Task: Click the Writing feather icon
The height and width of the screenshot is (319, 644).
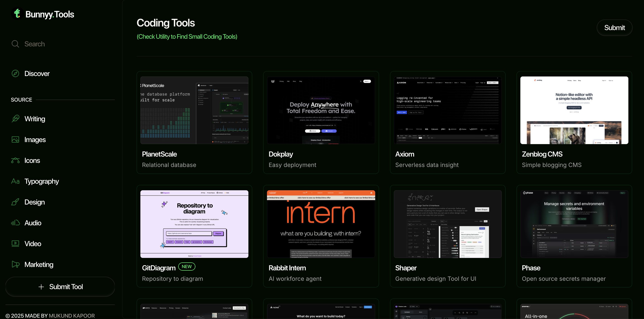Action: tap(15, 119)
